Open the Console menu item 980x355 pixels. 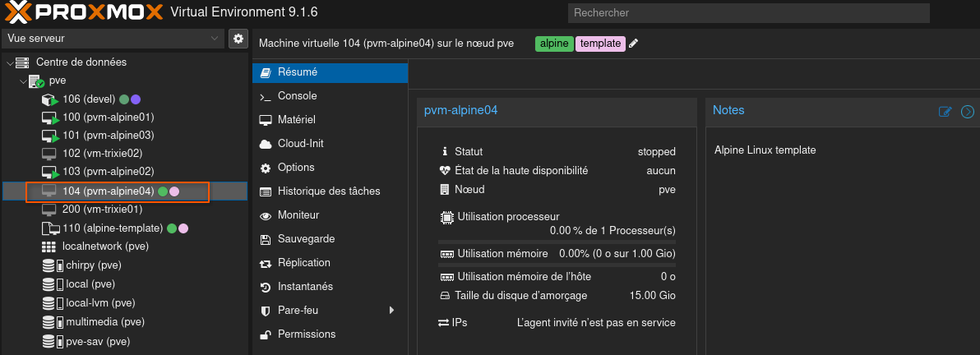click(297, 96)
